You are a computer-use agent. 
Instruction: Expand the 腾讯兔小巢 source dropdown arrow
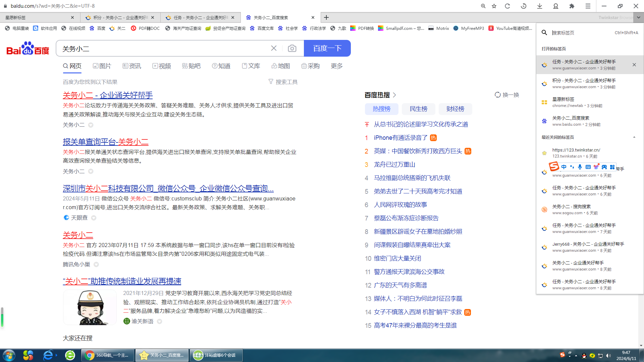[96, 264]
